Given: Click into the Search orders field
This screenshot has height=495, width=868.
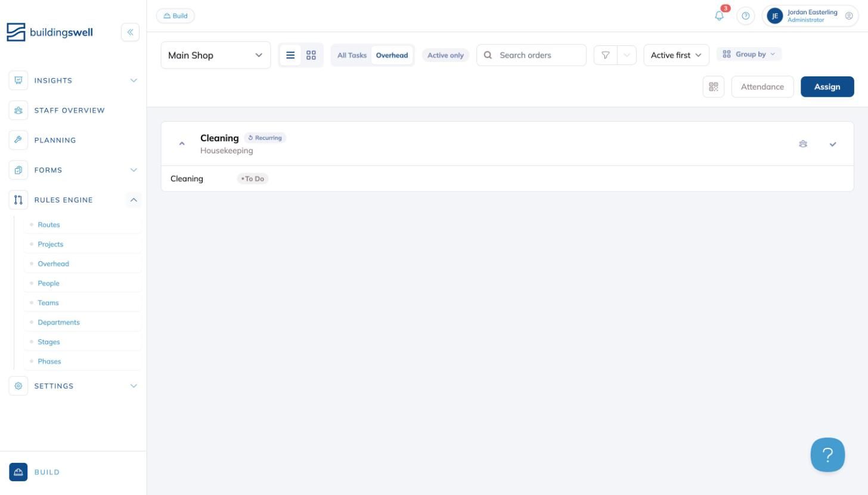Looking at the screenshot, I should click(531, 55).
